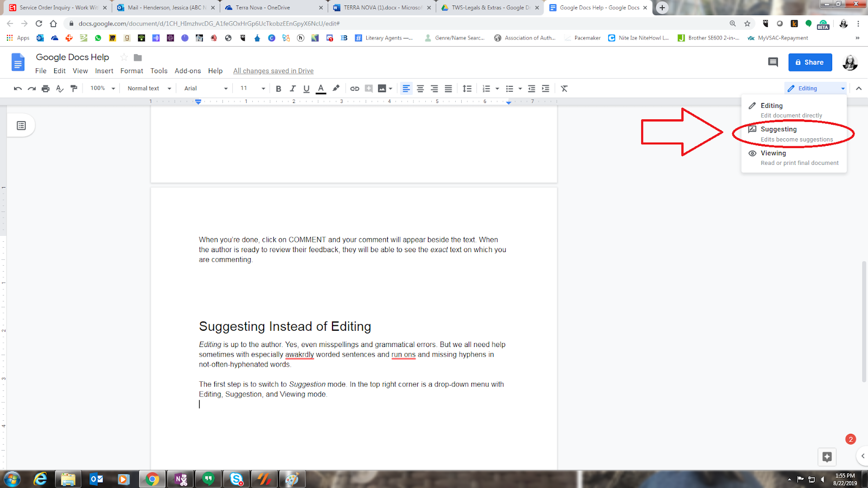Screen dimensions: 868x488
Task: Toggle bold formatting
Action: 278,88
